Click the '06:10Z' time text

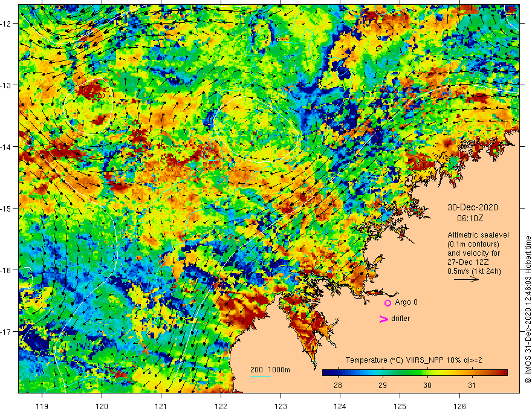point(470,218)
